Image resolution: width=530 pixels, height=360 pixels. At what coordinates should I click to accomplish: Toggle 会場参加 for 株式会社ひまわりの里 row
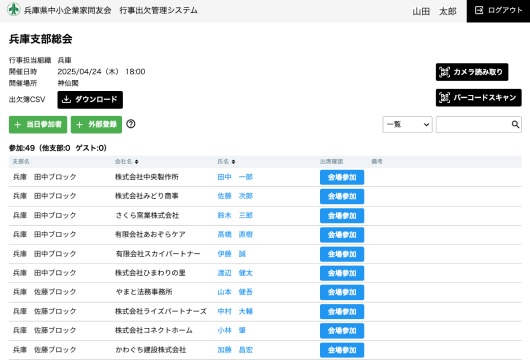pyautogui.click(x=342, y=273)
